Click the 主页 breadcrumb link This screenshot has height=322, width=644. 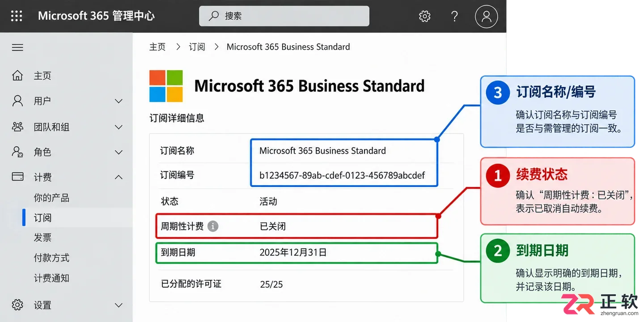pos(157,47)
